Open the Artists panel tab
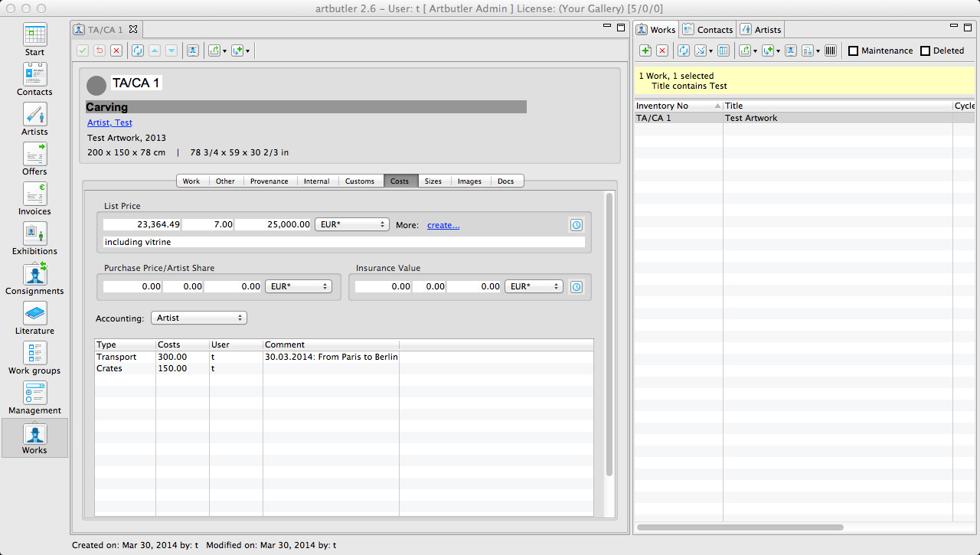 pos(761,30)
